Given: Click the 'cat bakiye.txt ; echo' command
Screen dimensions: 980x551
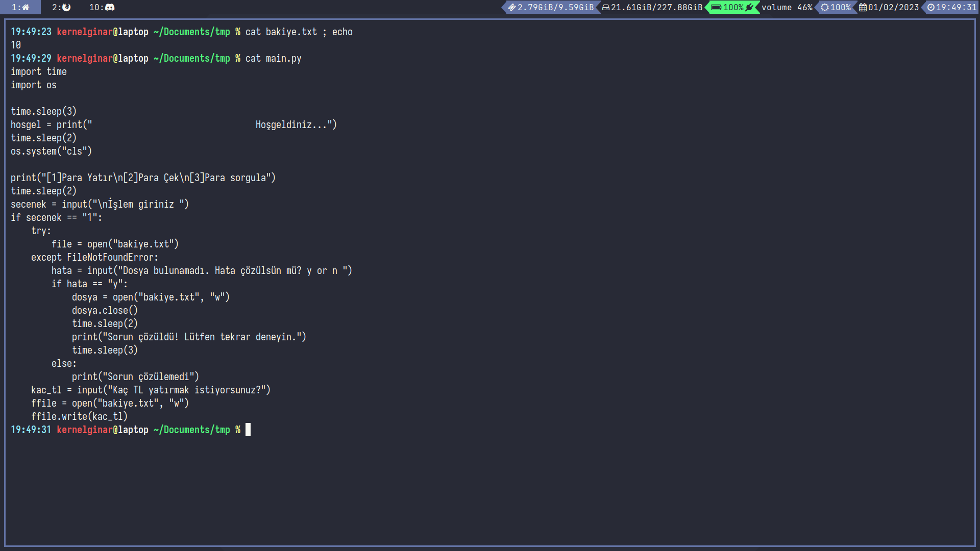Looking at the screenshot, I should (x=299, y=32).
